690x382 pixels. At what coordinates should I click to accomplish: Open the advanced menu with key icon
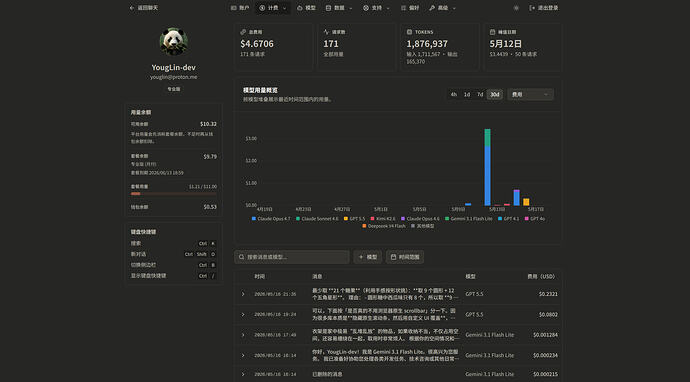point(442,8)
